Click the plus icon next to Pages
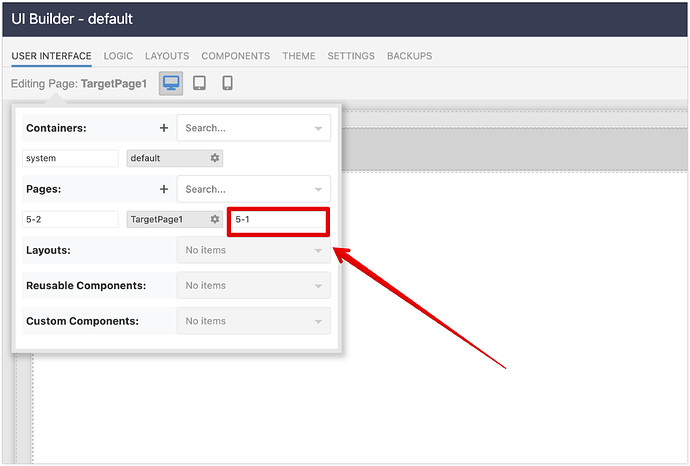Screen dimensions: 690x466 164,189
